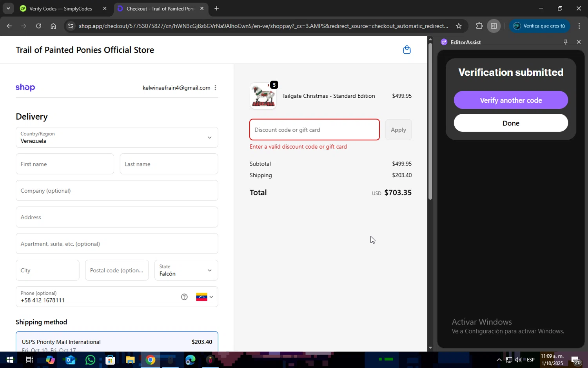Open Microsoft Store from the taskbar
The width and height of the screenshot is (588, 368).
pos(110,360)
